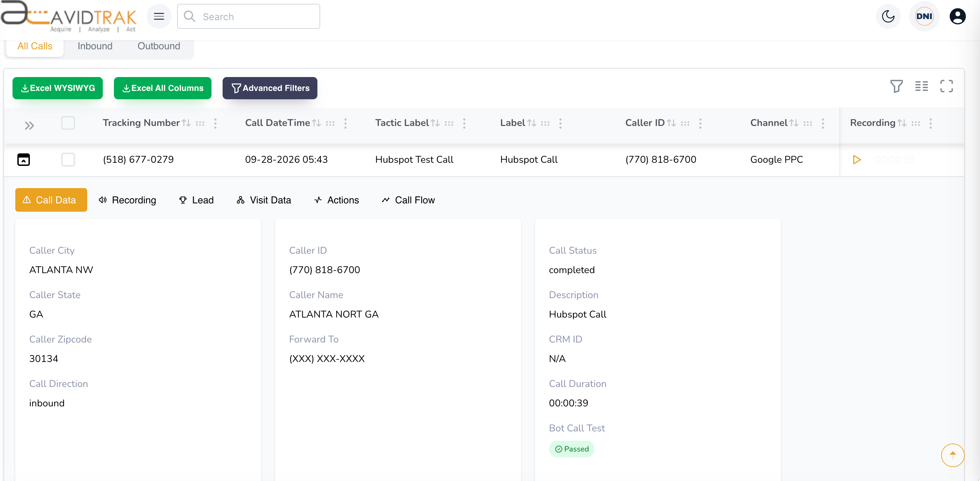
Task: Open the Call Flow detail tab
Action: point(408,200)
